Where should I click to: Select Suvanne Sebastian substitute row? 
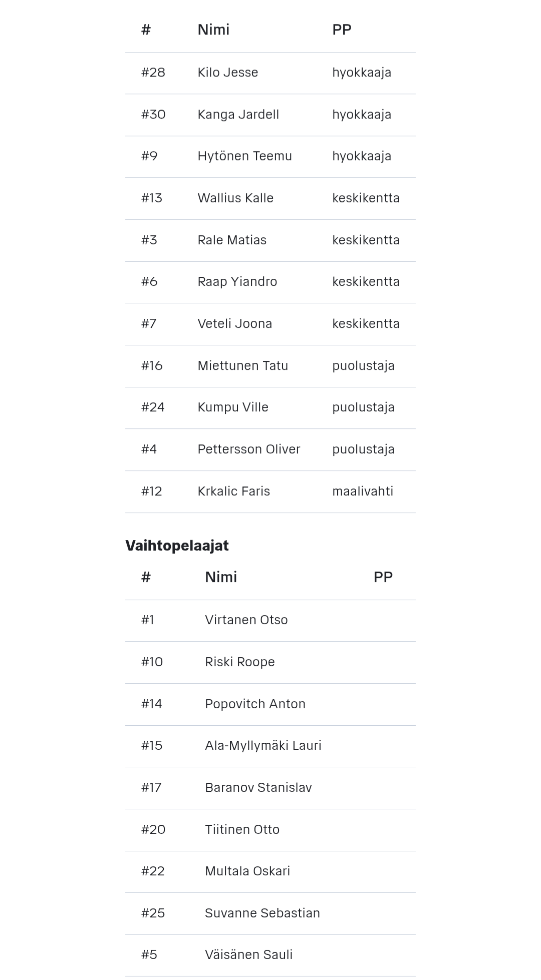point(270,914)
